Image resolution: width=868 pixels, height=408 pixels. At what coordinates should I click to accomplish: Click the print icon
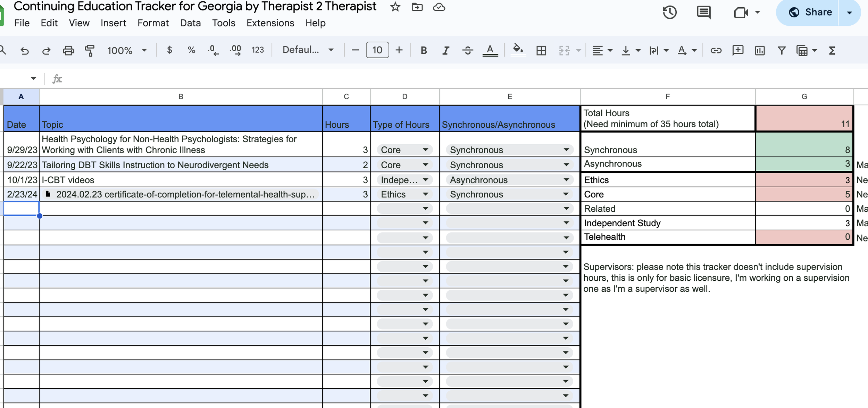click(x=68, y=50)
